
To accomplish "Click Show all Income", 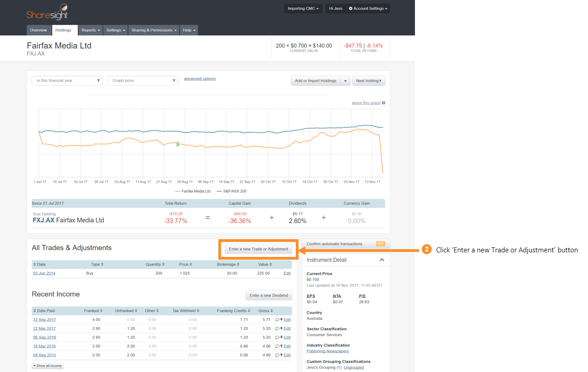I will [x=47, y=366].
